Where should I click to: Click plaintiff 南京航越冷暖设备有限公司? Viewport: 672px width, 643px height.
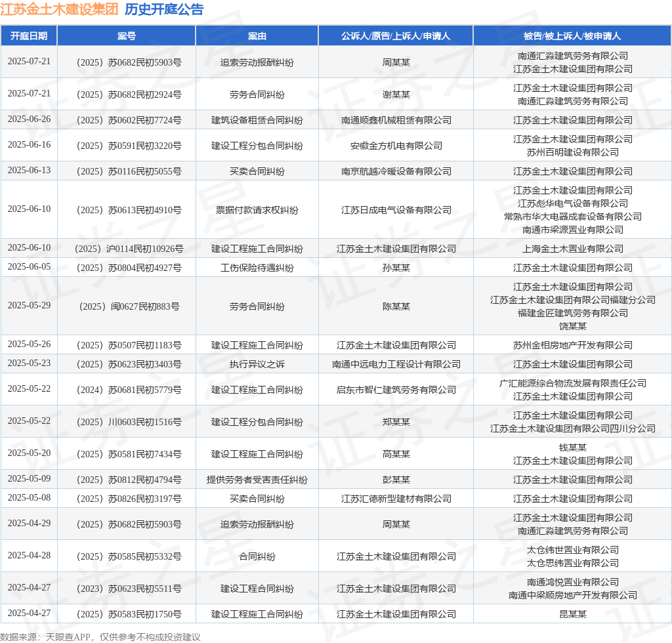tap(396, 172)
